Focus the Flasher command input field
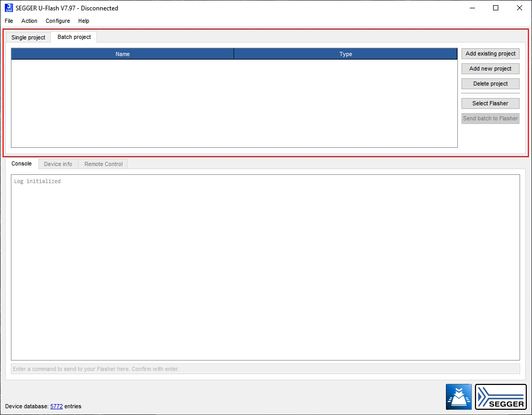532x415 pixels. pos(265,369)
